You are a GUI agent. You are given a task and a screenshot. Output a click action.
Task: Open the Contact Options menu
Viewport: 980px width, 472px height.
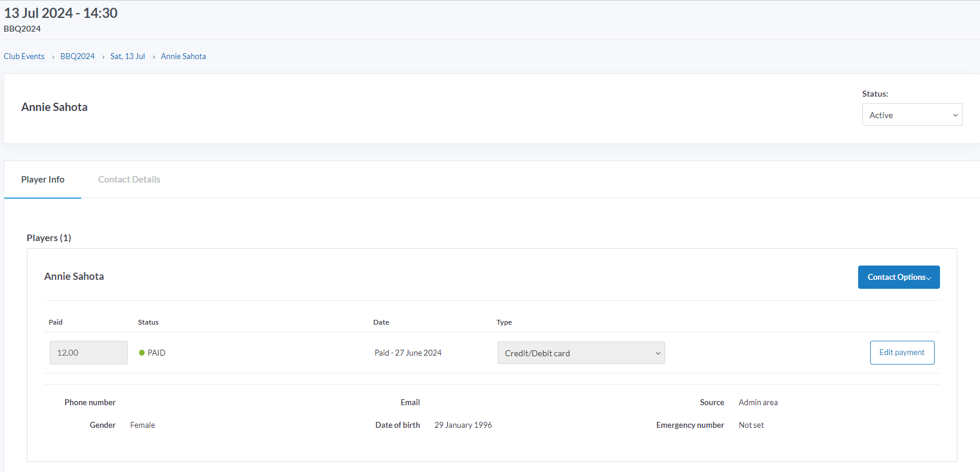click(x=898, y=277)
